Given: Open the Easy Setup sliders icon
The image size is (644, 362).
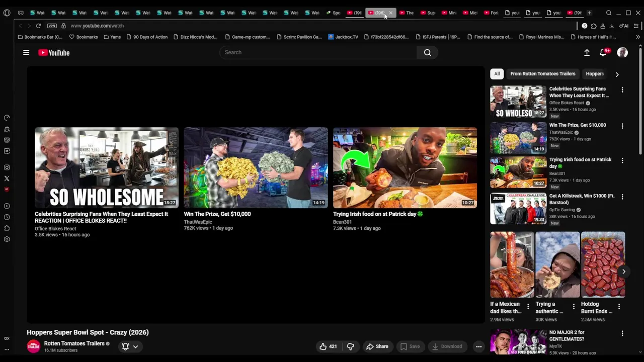Looking at the screenshot, I should coord(636,26).
